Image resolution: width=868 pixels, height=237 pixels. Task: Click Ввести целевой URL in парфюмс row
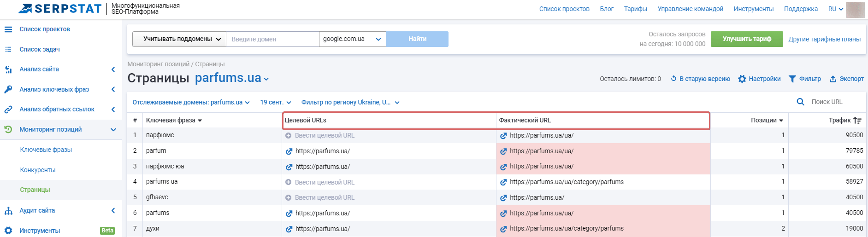tap(325, 136)
